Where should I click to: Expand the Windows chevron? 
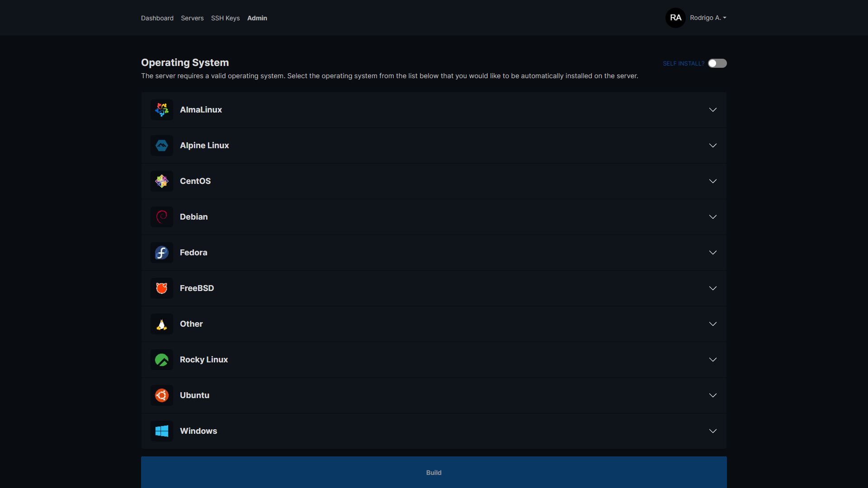pyautogui.click(x=713, y=431)
